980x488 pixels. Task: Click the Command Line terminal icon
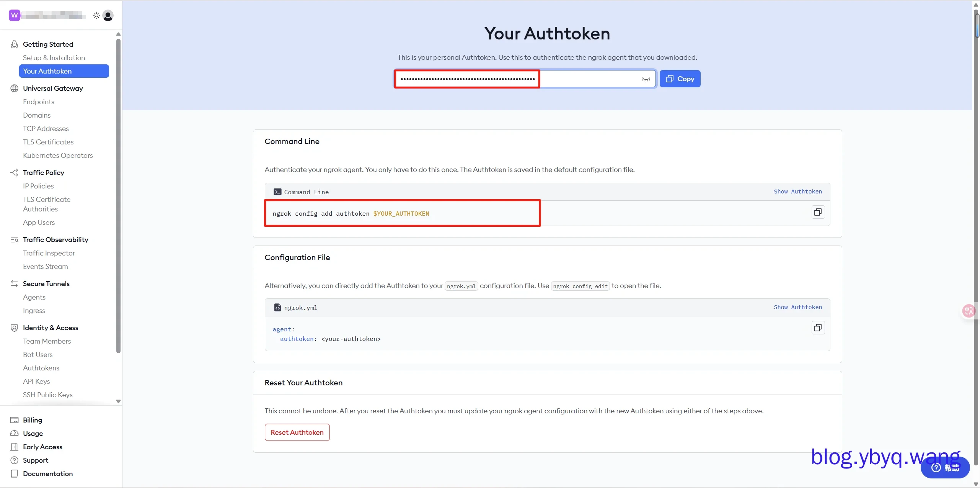pos(277,192)
